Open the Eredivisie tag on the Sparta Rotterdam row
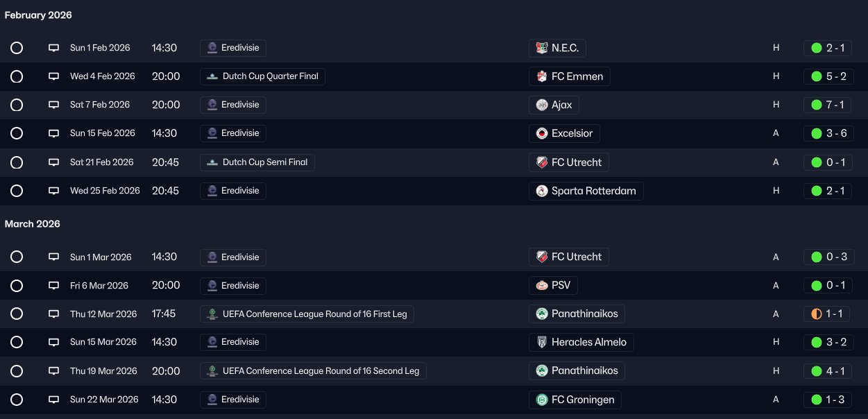868x419 pixels. coord(232,191)
